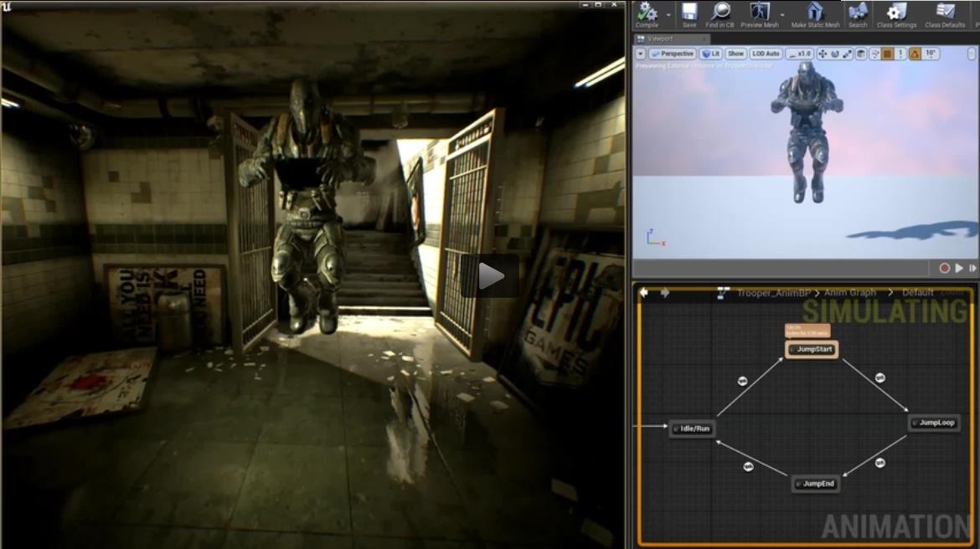
Task: Click the record animation button
Action: (x=944, y=268)
